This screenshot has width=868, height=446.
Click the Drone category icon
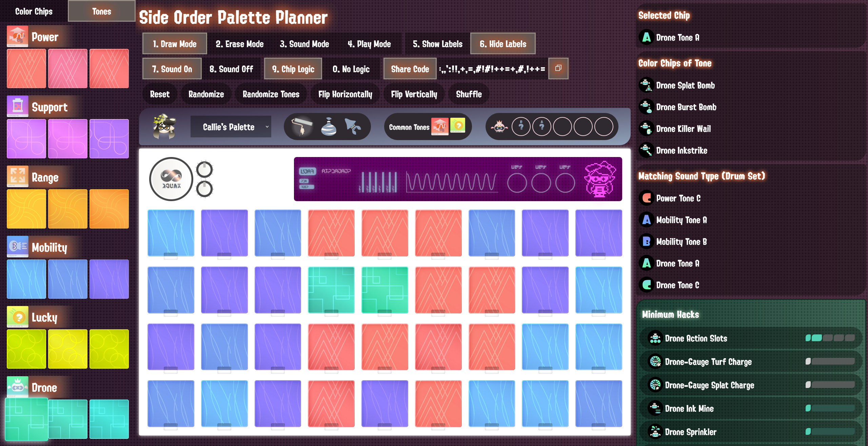coord(17,387)
